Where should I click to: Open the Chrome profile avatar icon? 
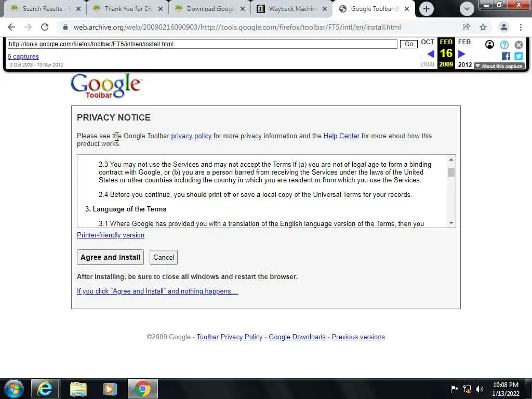click(504, 27)
